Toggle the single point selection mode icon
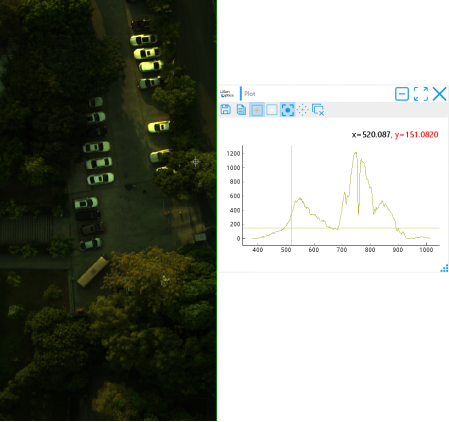 coord(287,110)
